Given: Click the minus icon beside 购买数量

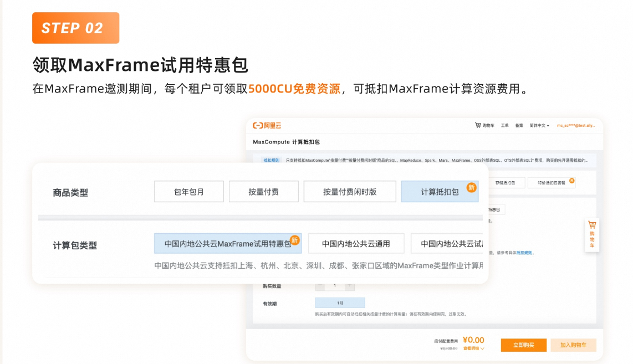Looking at the screenshot, I should coord(320,285).
